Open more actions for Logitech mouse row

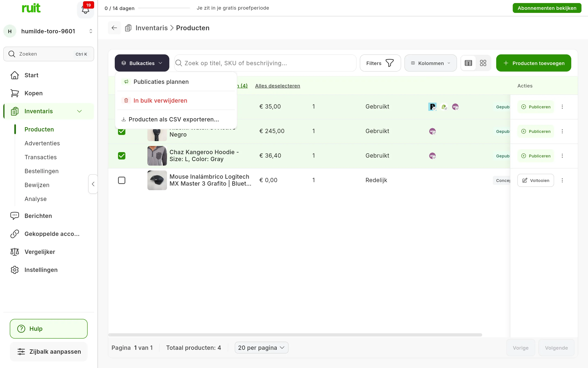[562, 180]
